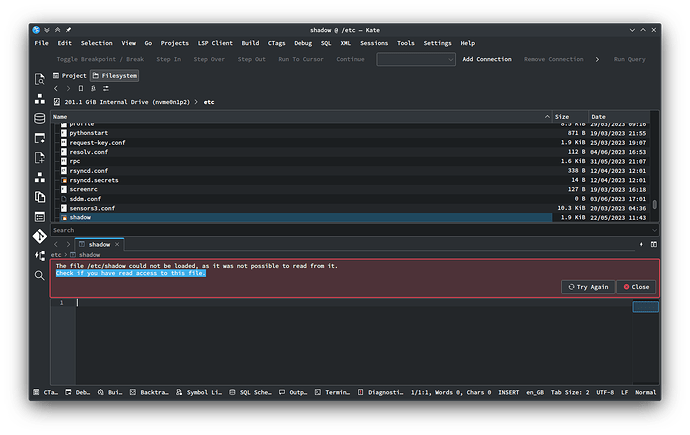The image size is (690, 435).
Task: Click the Internal Drive breadcrumb segment
Action: pyautogui.click(x=127, y=102)
